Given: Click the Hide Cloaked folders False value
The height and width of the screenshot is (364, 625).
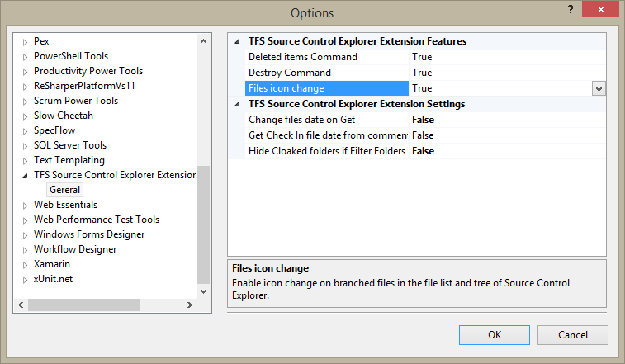Looking at the screenshot, I should 423,151.
